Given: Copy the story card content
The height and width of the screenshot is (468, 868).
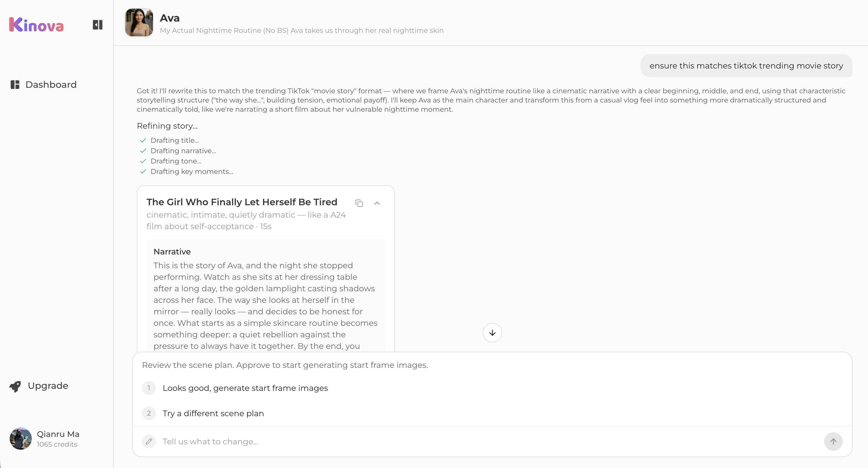Looking at the screenshot, I should [359, 203].
